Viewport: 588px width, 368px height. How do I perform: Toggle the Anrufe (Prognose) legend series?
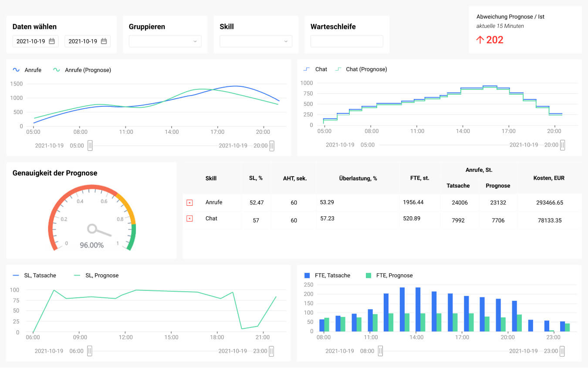point(82,70)
